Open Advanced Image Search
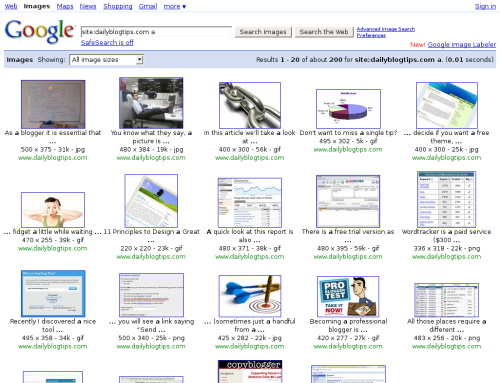This screenshot has width=500, height=383. click(386, 29)
